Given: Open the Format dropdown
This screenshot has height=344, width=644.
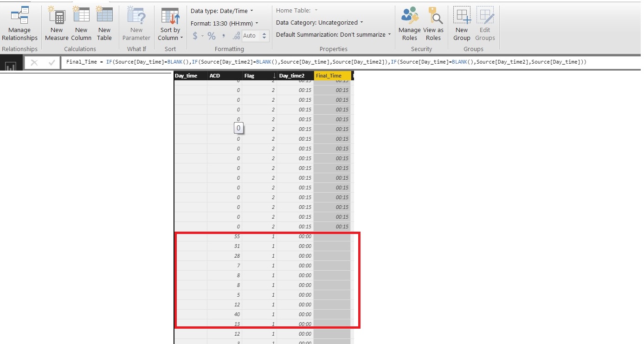Looking at the screenshot, I should tap(225, 23).
